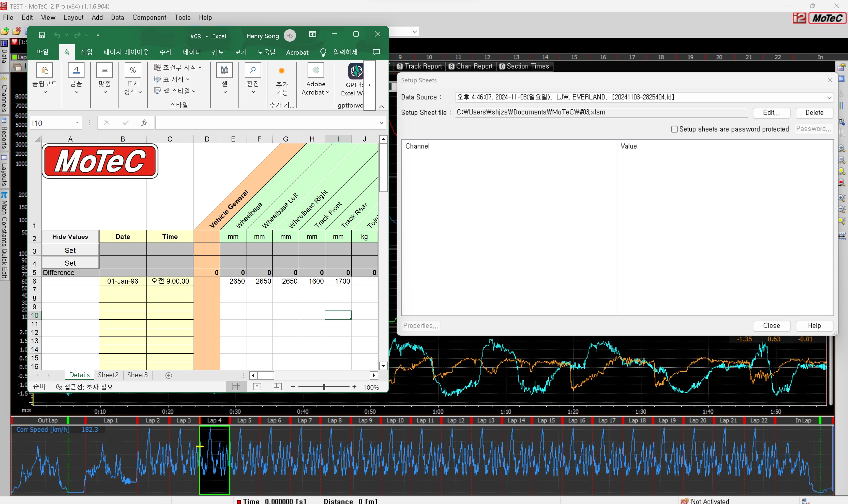Click the Help button in Setup Sheets
848x504 pixels.
814,325
